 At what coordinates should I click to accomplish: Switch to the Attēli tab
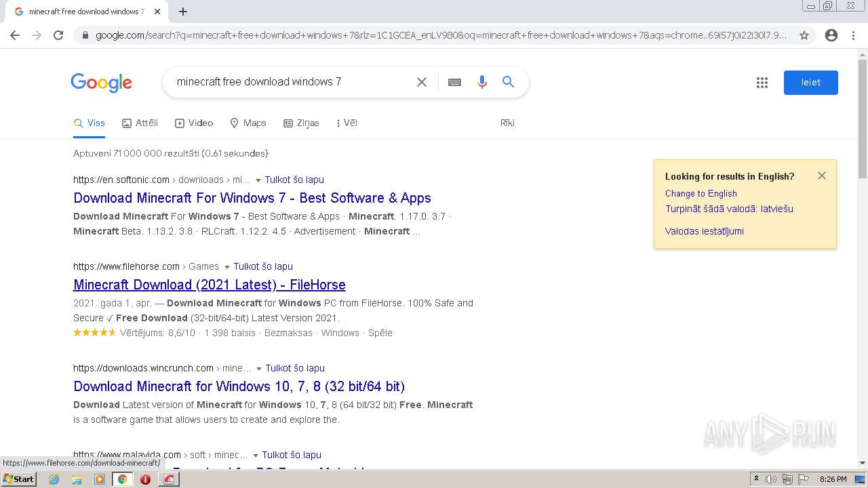point(140,123)
